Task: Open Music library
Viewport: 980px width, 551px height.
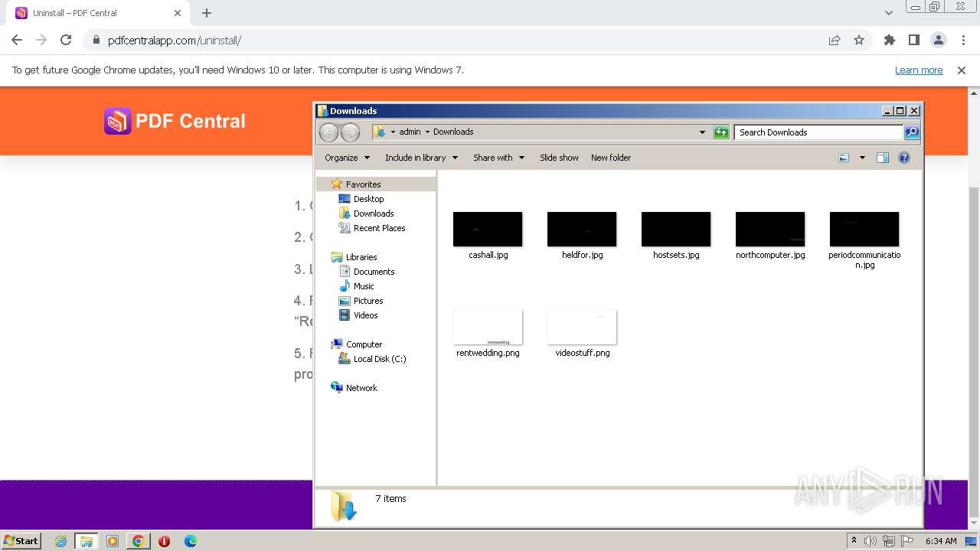Action: pyautogui.click(x=356, y=286)
